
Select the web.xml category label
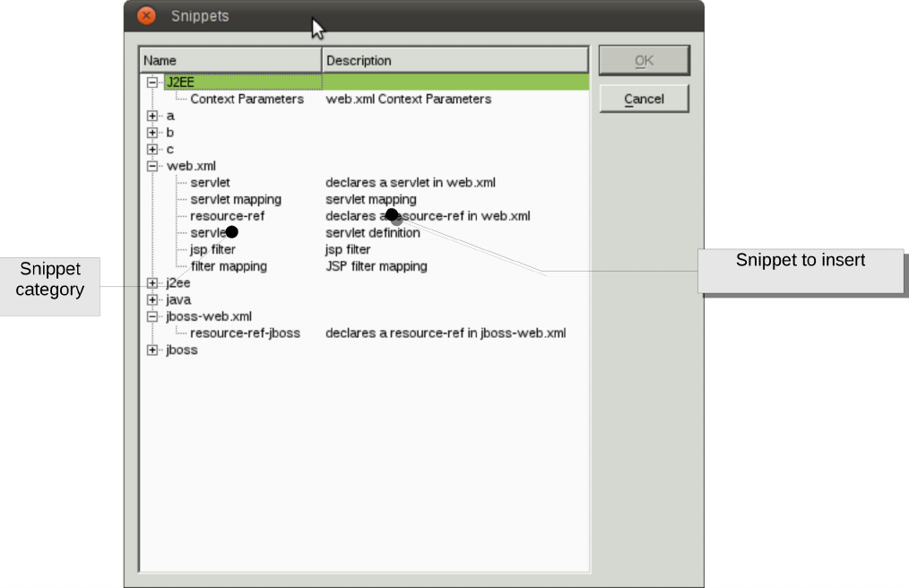click(191, 167)
